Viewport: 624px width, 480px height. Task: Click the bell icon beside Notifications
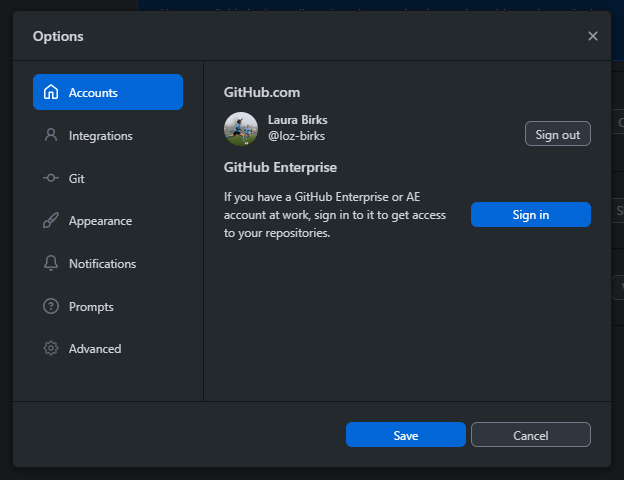[x=51, y=264]
